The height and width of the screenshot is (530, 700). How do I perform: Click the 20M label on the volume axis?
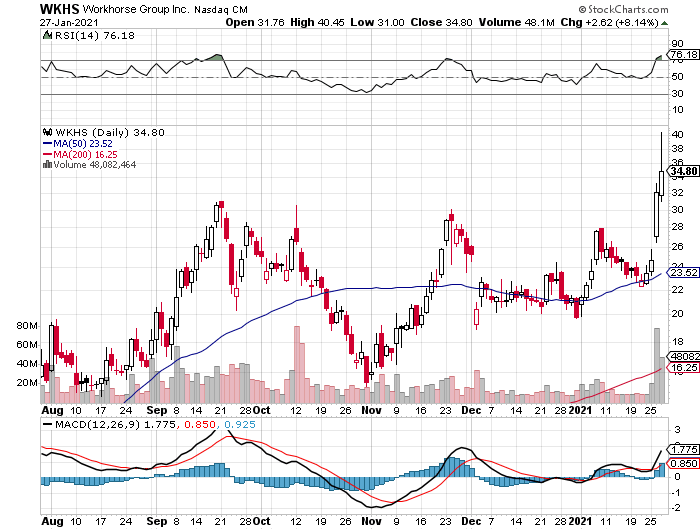pyautogui.click(x=27, y=383)
